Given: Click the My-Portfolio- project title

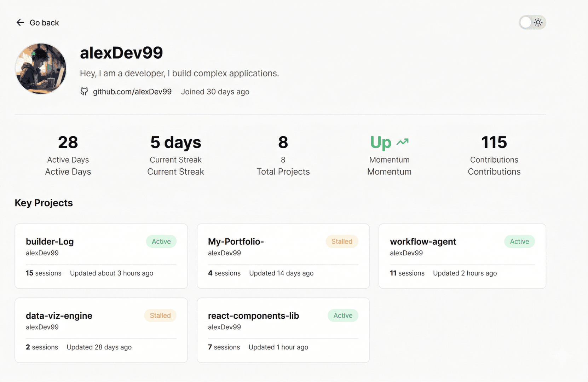Looking at the screenshot, I should click(x=236, y=241).
